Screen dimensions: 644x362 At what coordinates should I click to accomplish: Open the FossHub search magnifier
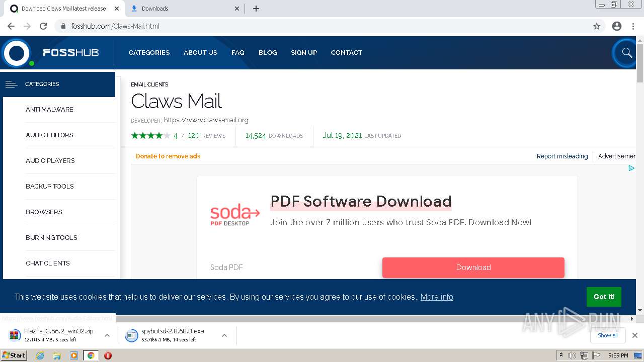[626, 52]
